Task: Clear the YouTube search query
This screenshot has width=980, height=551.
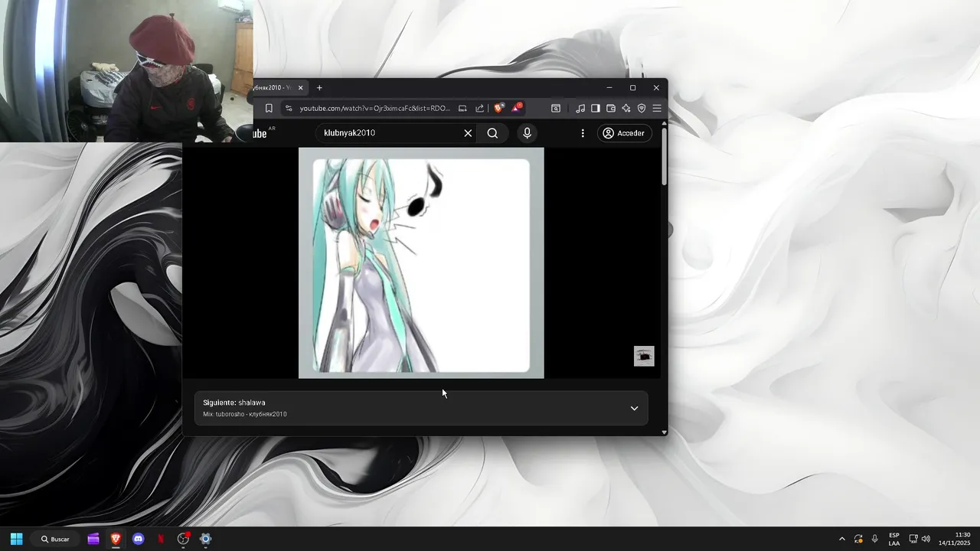Action: click(468, 133)
